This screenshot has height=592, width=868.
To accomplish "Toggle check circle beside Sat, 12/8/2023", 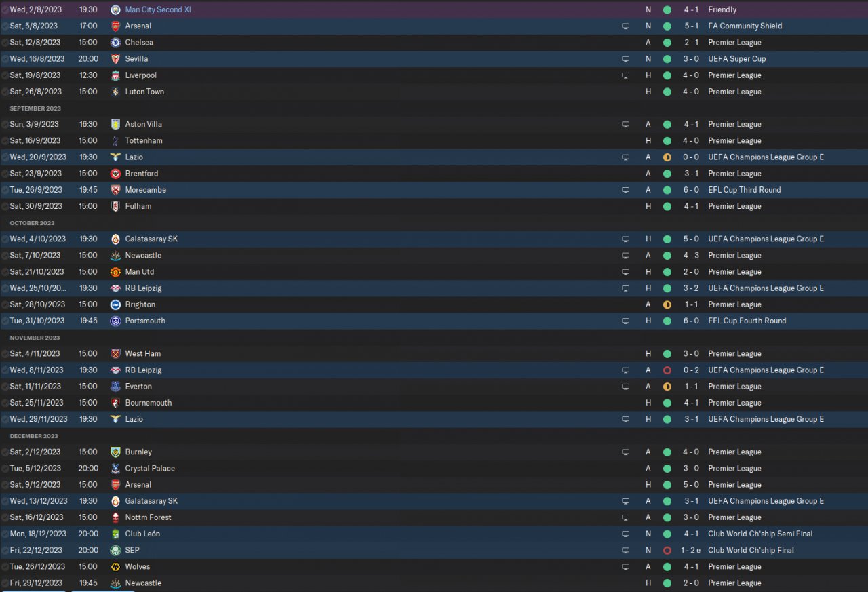I will pos(5,42).
